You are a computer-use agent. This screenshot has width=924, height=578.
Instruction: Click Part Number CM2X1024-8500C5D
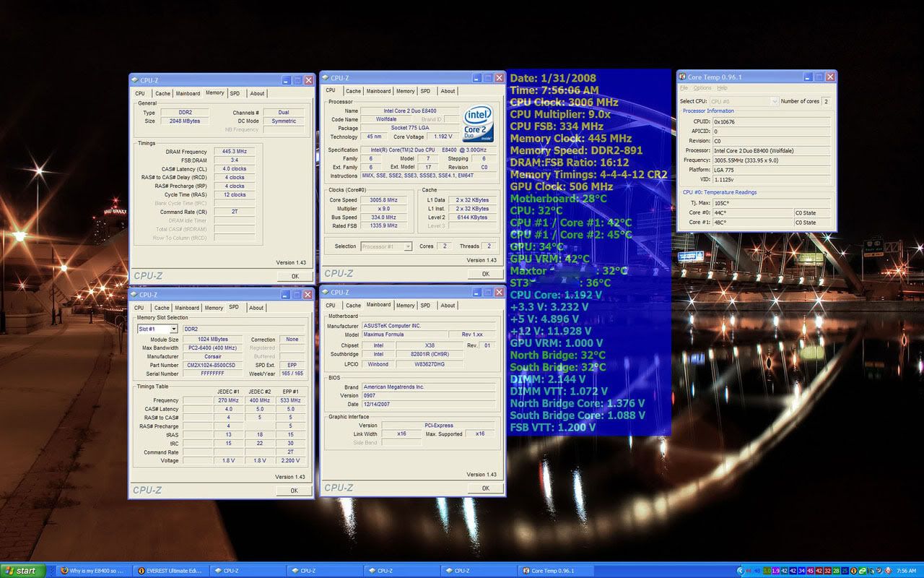coord(214,366)
